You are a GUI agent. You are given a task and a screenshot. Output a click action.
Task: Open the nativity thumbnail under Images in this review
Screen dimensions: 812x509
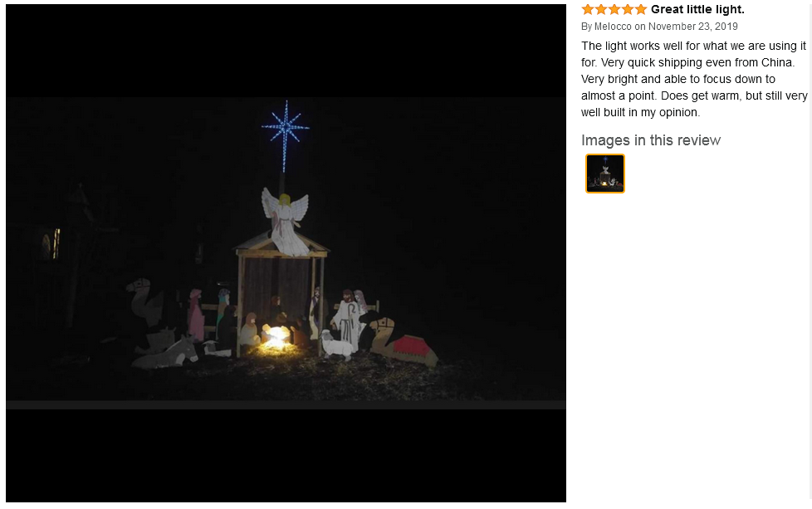tap(605, 174)
